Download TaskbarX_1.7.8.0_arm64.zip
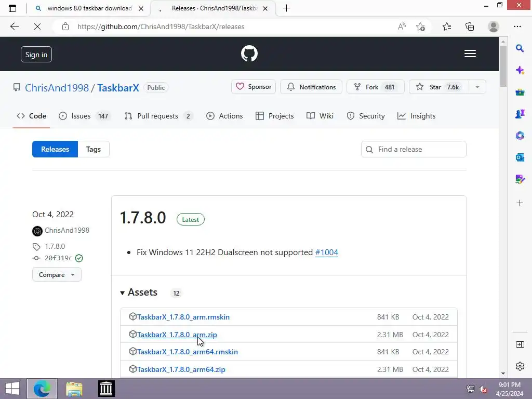 [x=181, y=369]
